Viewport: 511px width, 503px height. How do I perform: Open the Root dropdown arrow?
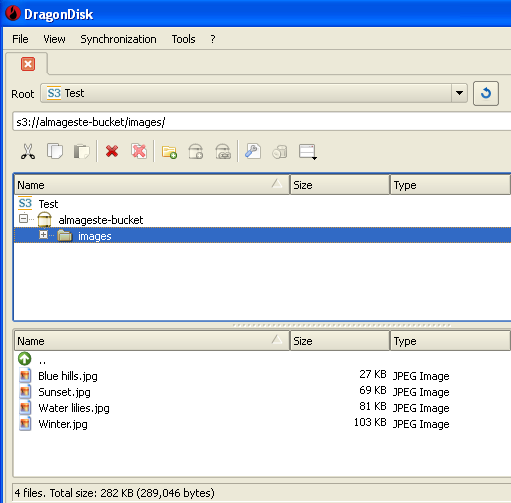pos(459,93)
